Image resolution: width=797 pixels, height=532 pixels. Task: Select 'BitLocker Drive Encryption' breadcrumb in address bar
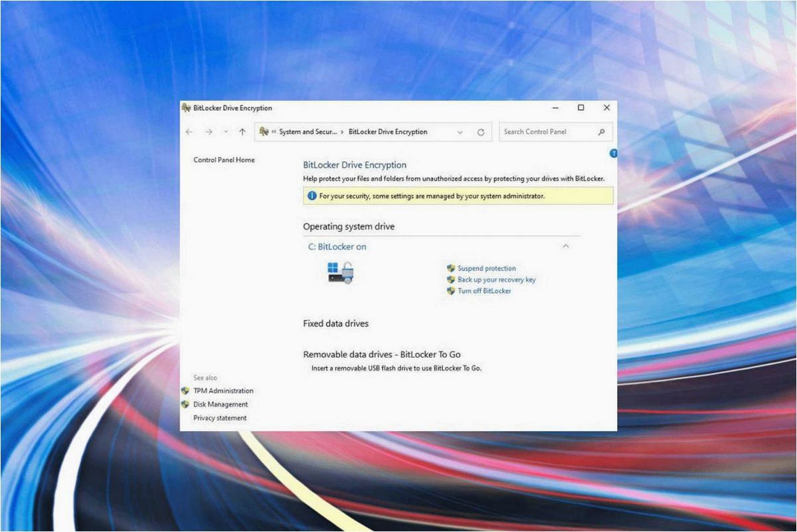pos(388,132)
